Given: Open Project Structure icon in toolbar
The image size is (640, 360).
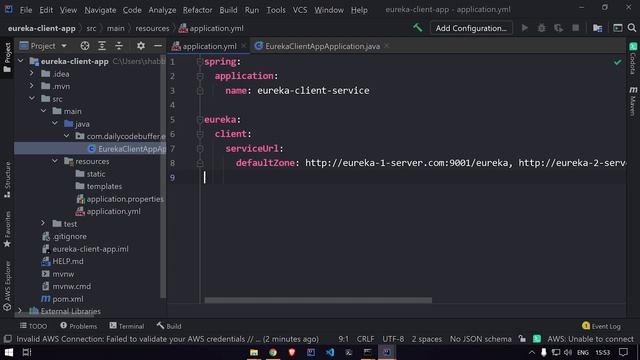Looking at the screenshot, I should tap(598, 28).
